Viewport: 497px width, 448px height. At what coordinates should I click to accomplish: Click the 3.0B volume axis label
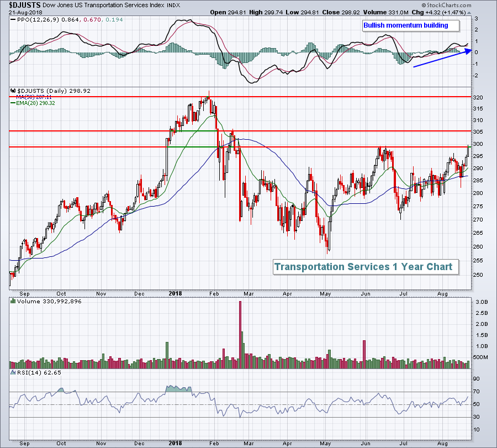click(482, 302)
